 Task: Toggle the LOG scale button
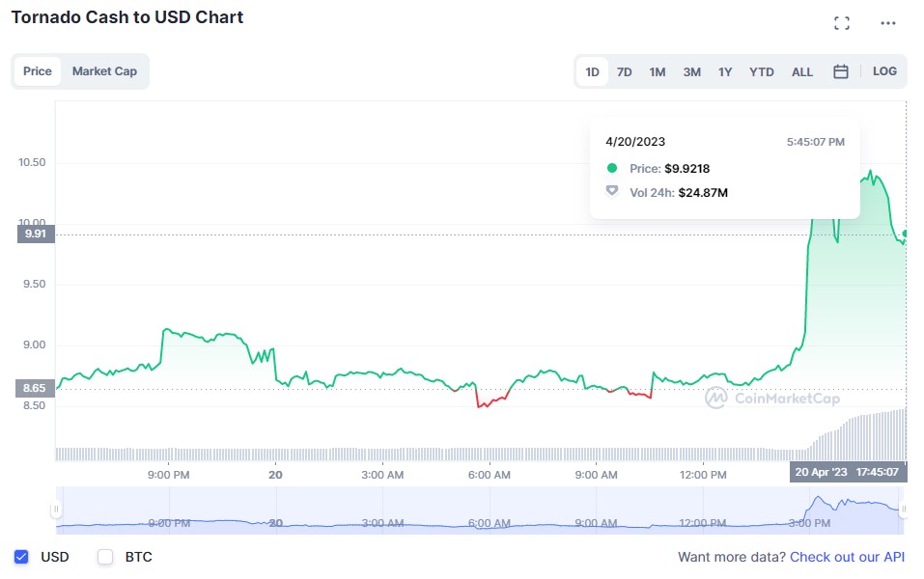click(884, 71)
